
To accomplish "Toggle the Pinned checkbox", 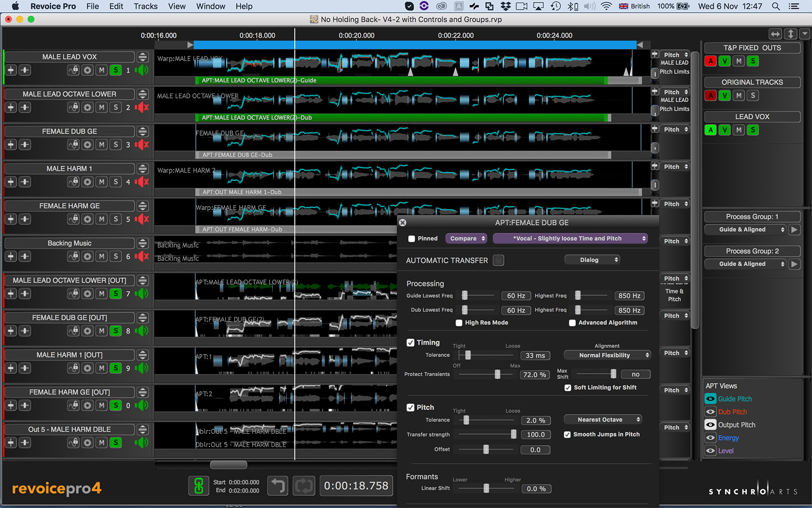I will click(412, 239).
